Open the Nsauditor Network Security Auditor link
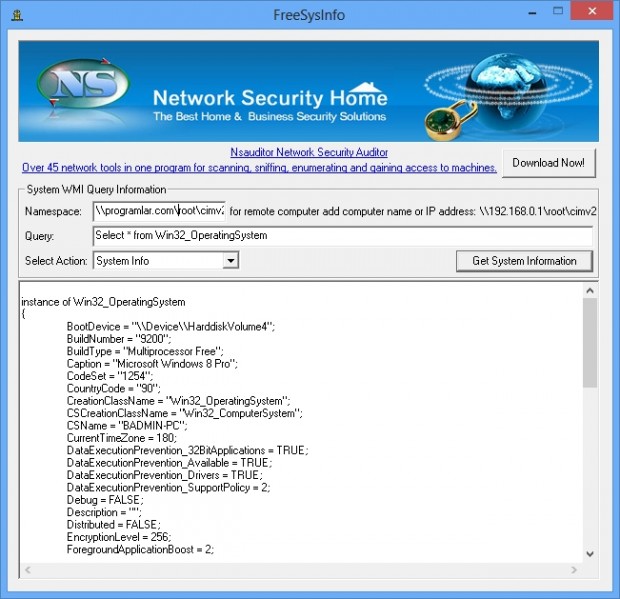The width and height of the screenshot is (620, 599). (309, 152)
